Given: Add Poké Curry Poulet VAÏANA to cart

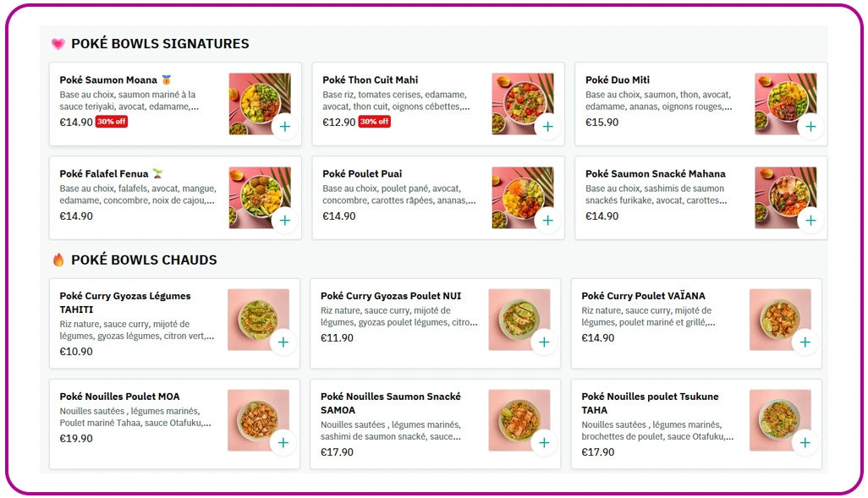Looking at the screenshot, I should click(x=805, y=342).
